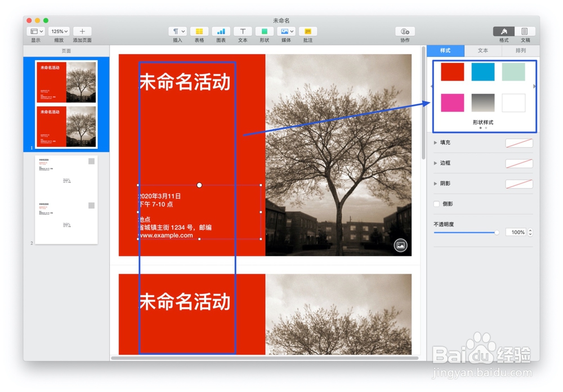This screenshot has height=392, width=563.
Task: Switch to document settings via 文稿 icon
Action: [525, 32]
